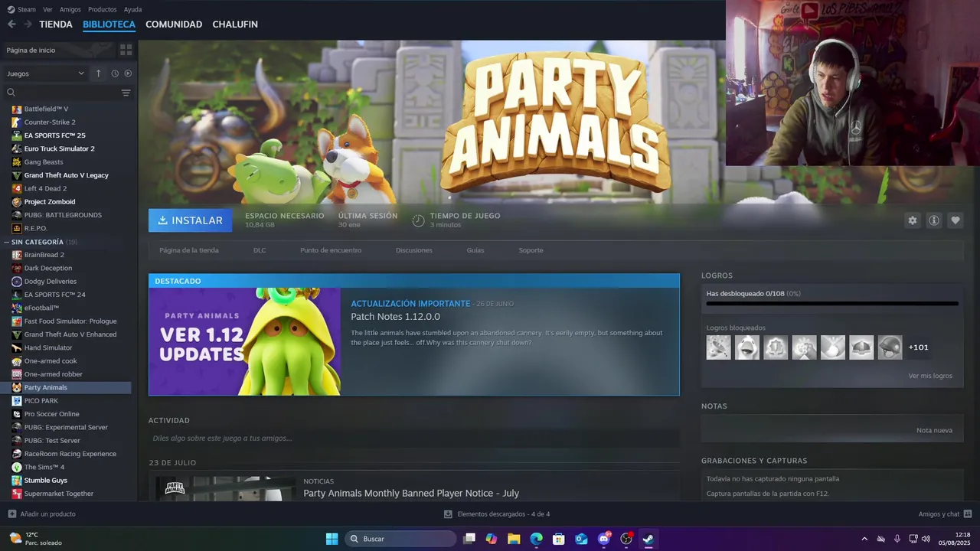This screenshot has width=980, height=551.
Task: Sort library with the up-arrow icon
Action: pos(98,73)
